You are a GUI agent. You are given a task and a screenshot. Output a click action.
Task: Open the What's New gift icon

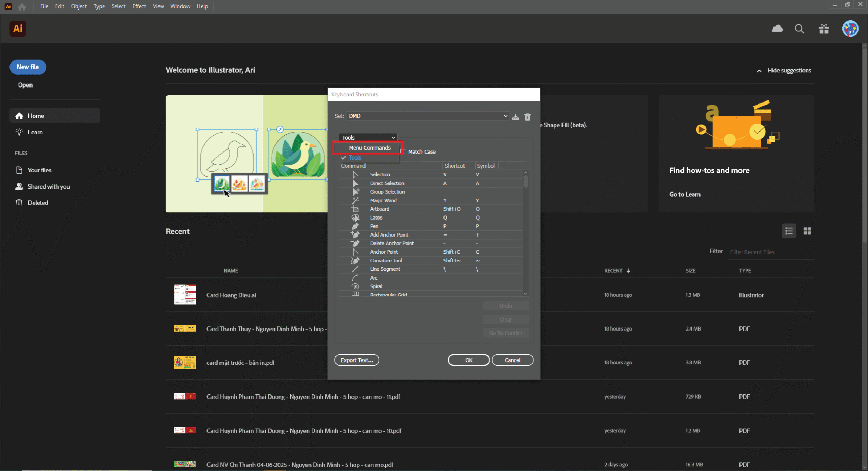coord(824,29)
